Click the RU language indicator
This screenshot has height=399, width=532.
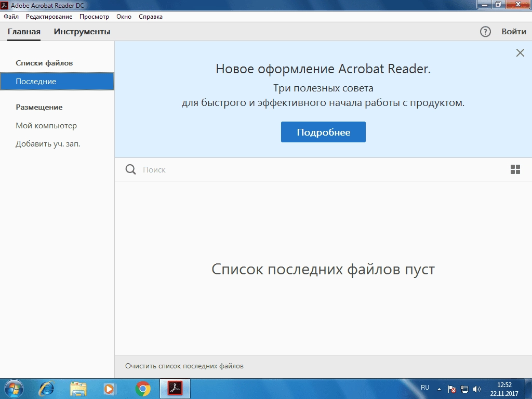(425, 388)
